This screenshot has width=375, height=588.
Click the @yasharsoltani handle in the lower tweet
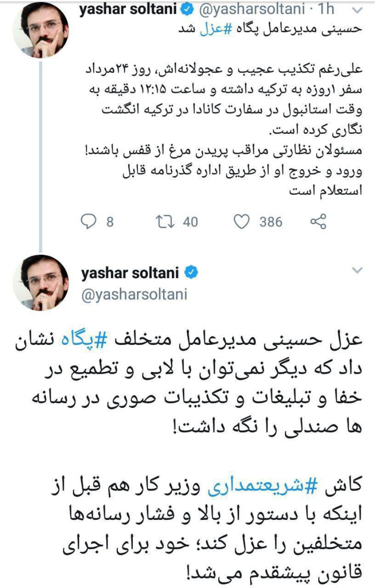134,294
